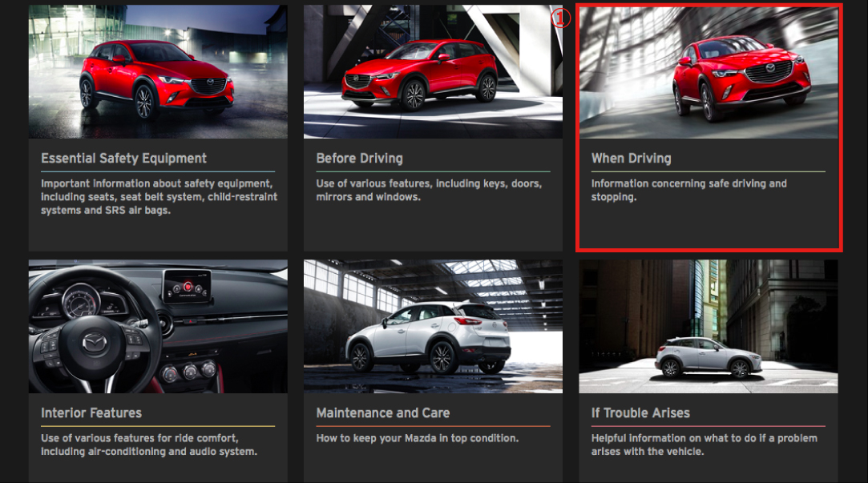Click the 'keep your Mazda in top condition' text
This screenshot has width=868, height=483.
(x=417, y=438)
